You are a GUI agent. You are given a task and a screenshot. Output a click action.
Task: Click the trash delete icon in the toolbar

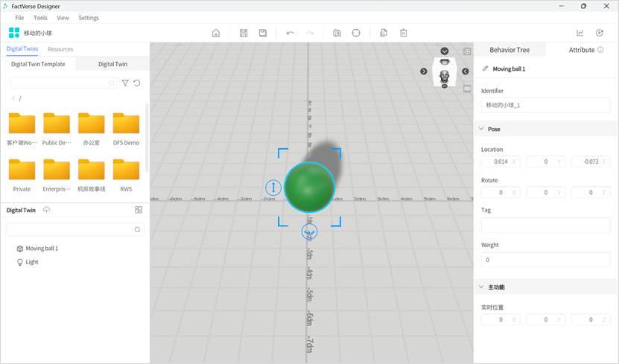click(404, 33)
